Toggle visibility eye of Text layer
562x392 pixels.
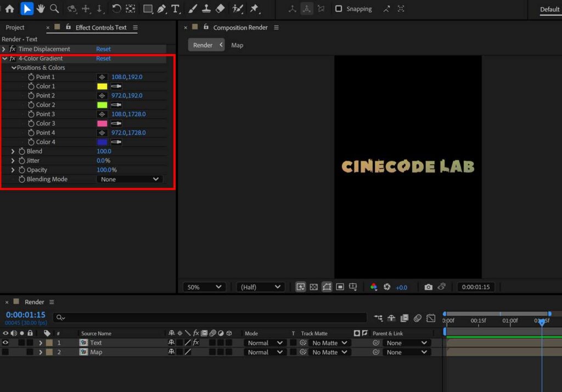point(5,343)
